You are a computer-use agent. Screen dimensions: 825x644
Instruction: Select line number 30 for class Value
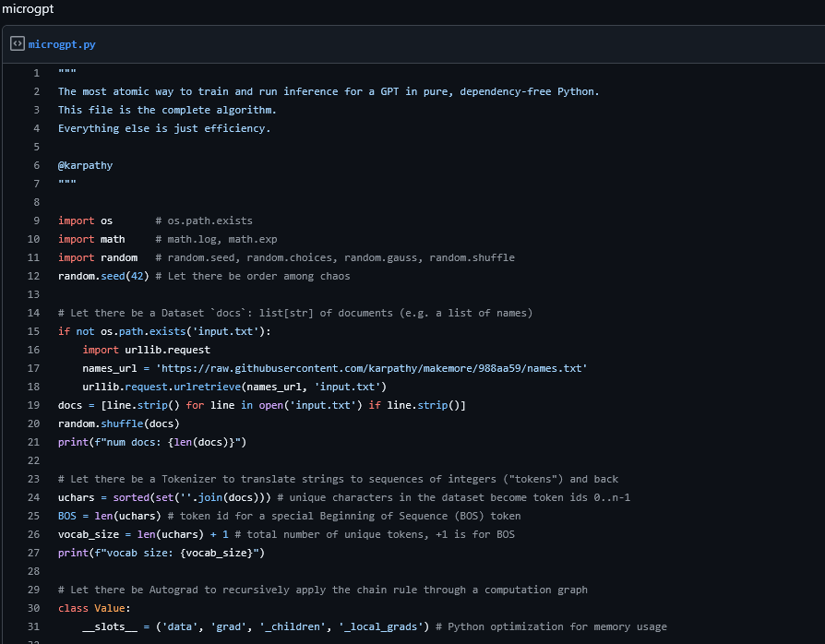[x=34, y=608]
